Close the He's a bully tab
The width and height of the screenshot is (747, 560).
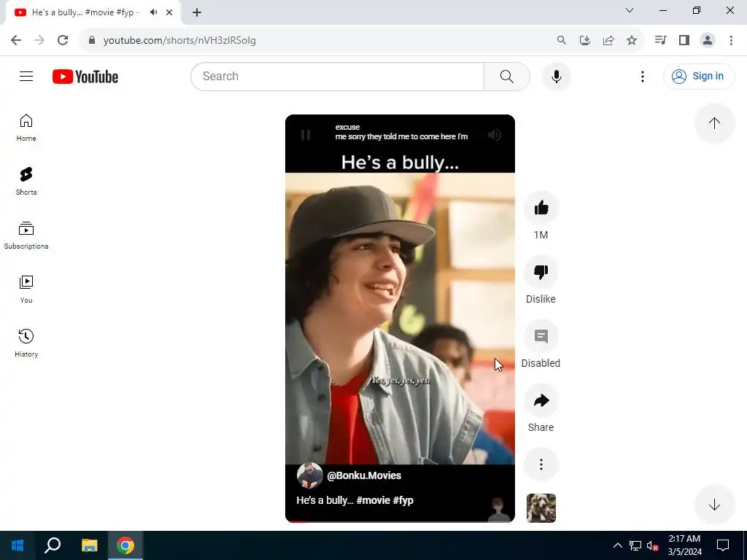coord(169,12)
